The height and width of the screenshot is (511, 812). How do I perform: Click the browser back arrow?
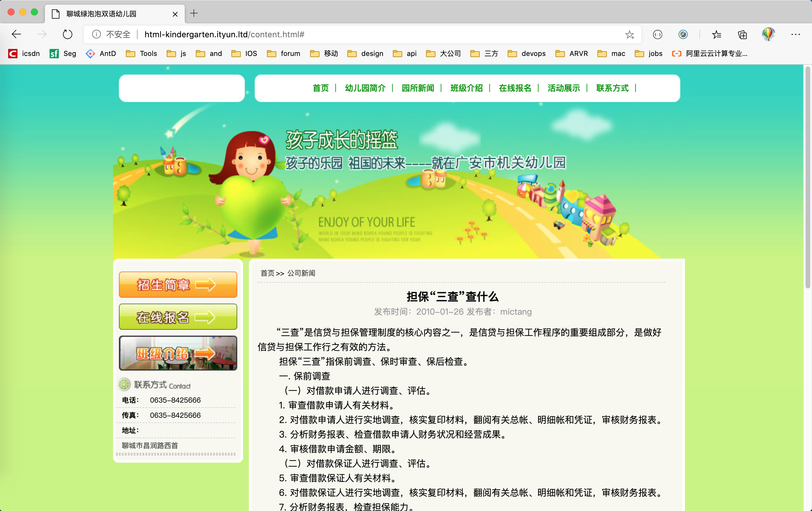[x=16, y=34]
